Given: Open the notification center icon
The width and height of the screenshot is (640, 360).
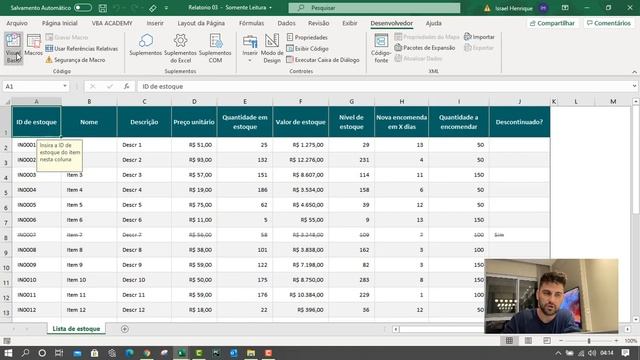Looking at the screenshot, I should 625,353.
